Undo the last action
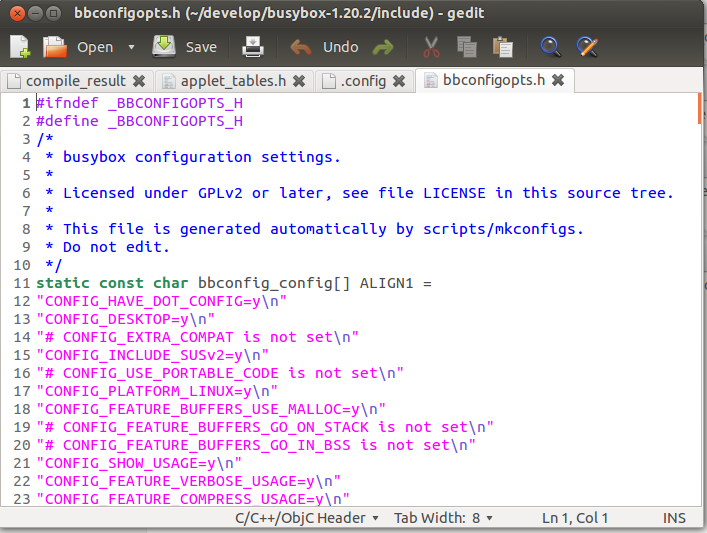Screen dimensions: 707x533 (325, 47)
